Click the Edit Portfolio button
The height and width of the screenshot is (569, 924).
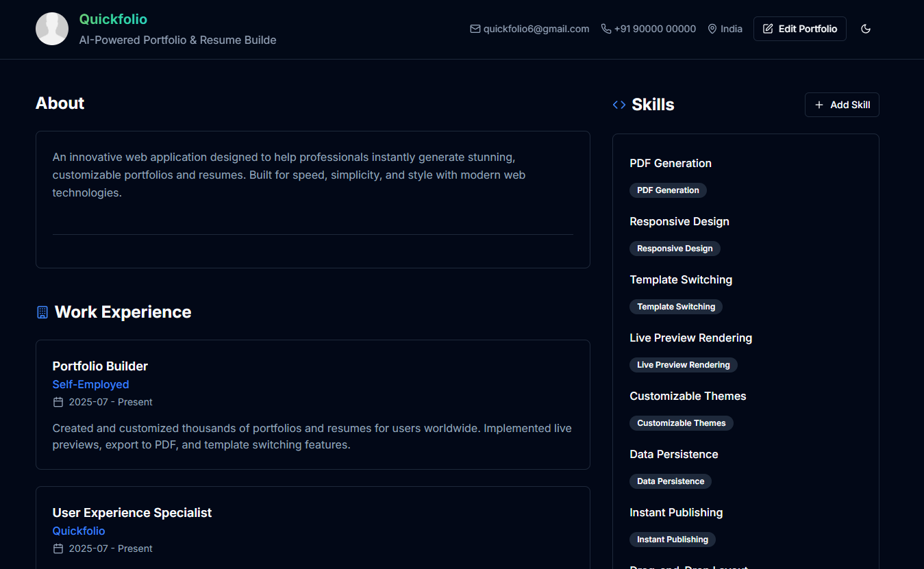[x=799, y=29]
